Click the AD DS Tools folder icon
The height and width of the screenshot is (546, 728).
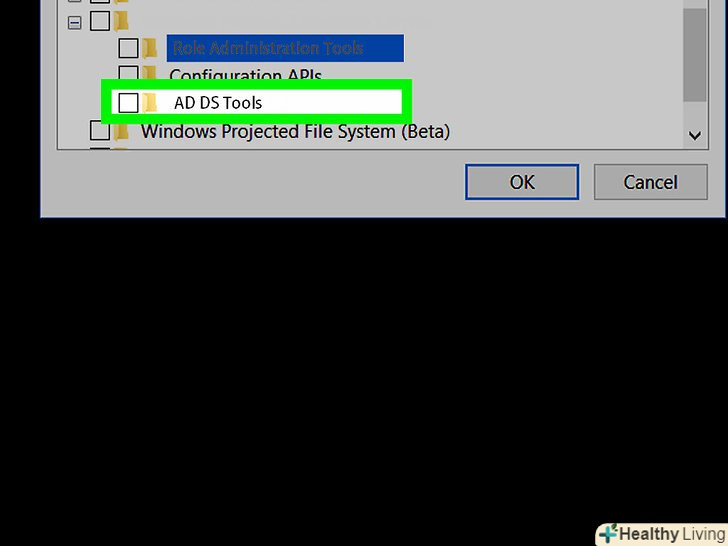[x=150, y=103]
